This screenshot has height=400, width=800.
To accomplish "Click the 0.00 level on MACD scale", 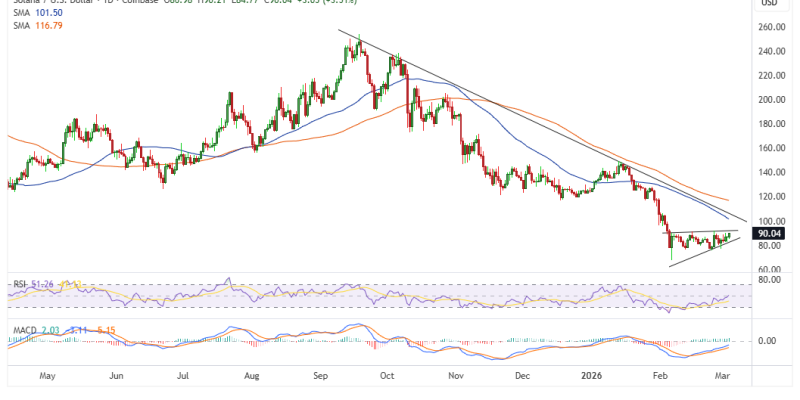I will coord(767,341).
